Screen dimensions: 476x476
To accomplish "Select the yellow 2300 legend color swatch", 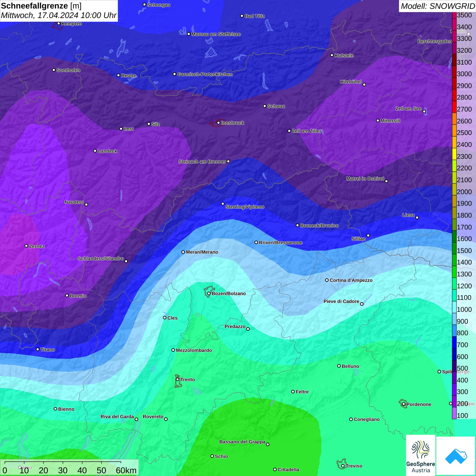I will pos(454,154).
